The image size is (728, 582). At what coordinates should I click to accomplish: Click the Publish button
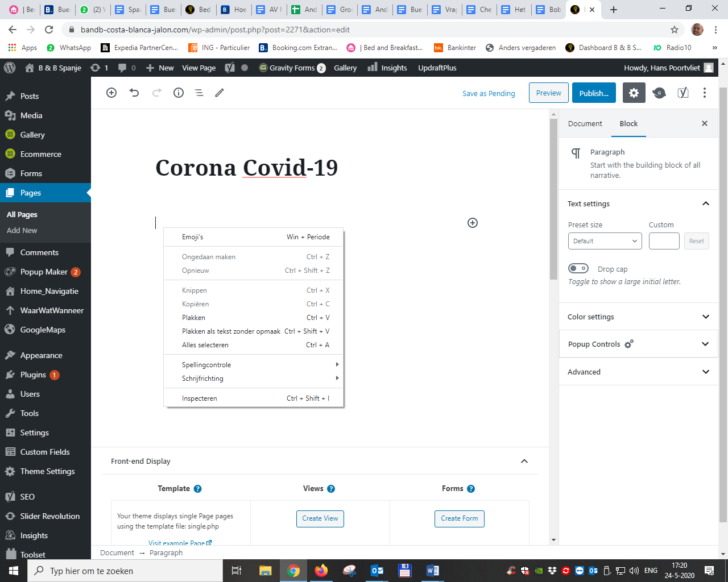click(x=593, y=93)
